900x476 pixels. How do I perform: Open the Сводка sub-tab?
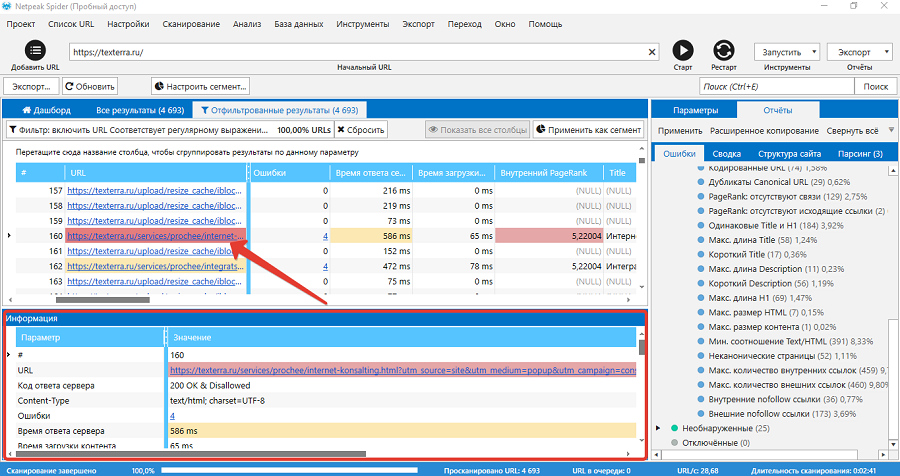coord(727,154)
